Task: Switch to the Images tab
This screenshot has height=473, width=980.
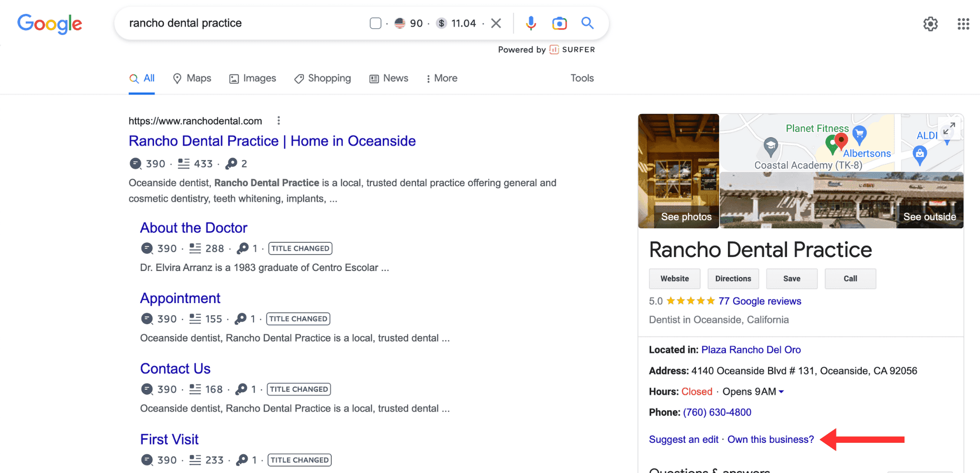Action: (x=253, y=78)
